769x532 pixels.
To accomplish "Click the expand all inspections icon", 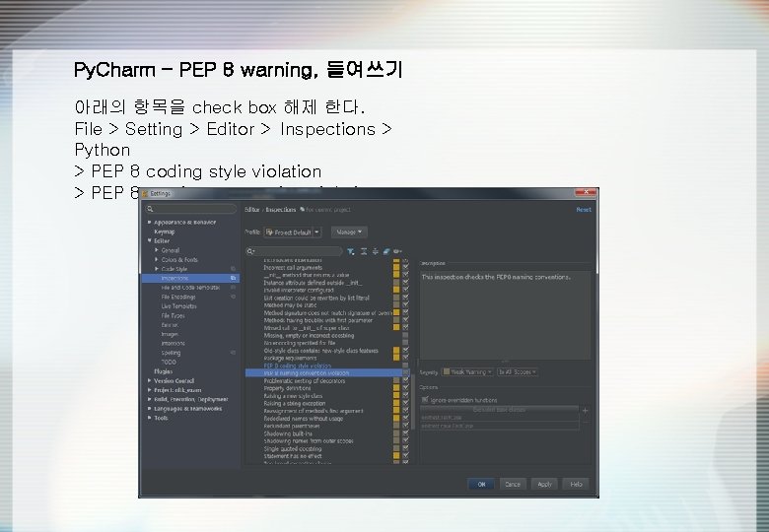I will tap(364, 251).
